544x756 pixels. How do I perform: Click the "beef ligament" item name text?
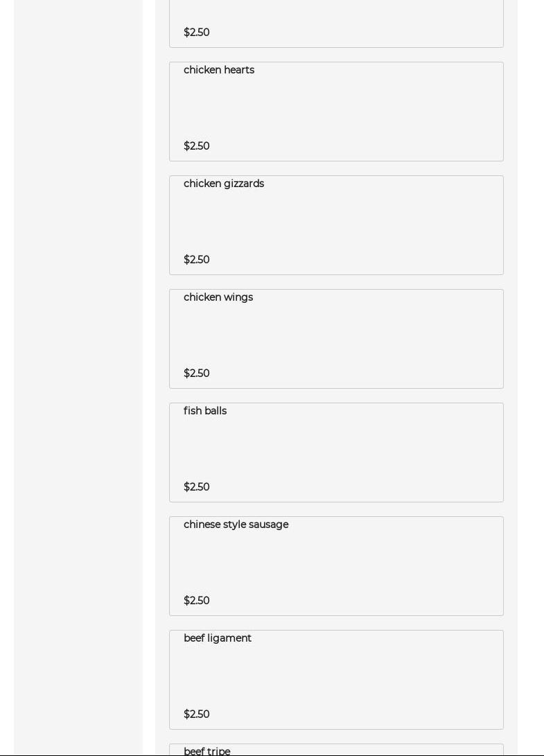coord(218,638)
